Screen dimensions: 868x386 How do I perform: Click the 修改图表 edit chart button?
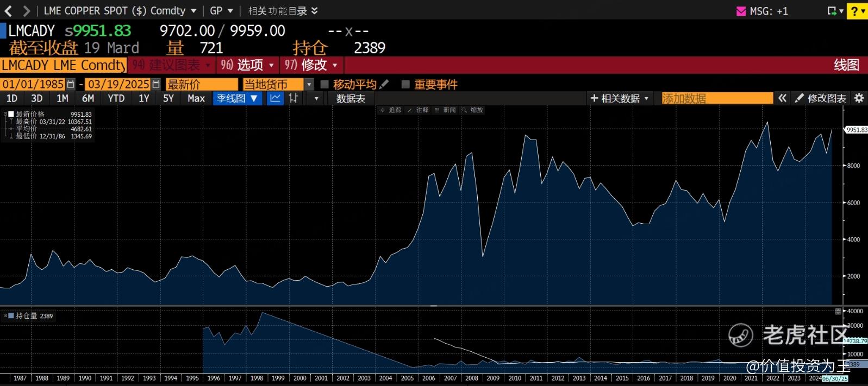(821, 98)
